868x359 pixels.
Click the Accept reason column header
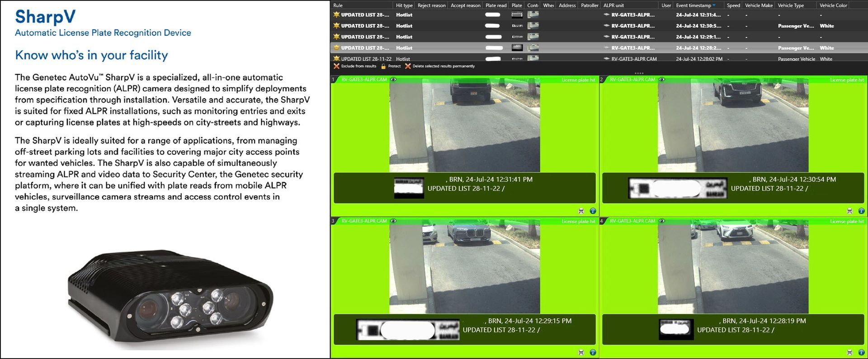tap(466, 5)
